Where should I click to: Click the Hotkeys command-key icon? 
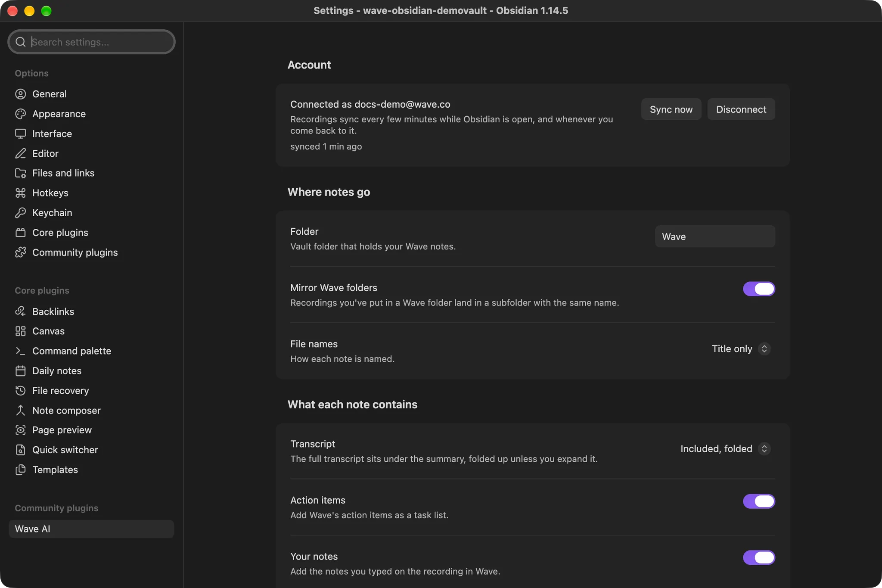[x=20, y=193]
